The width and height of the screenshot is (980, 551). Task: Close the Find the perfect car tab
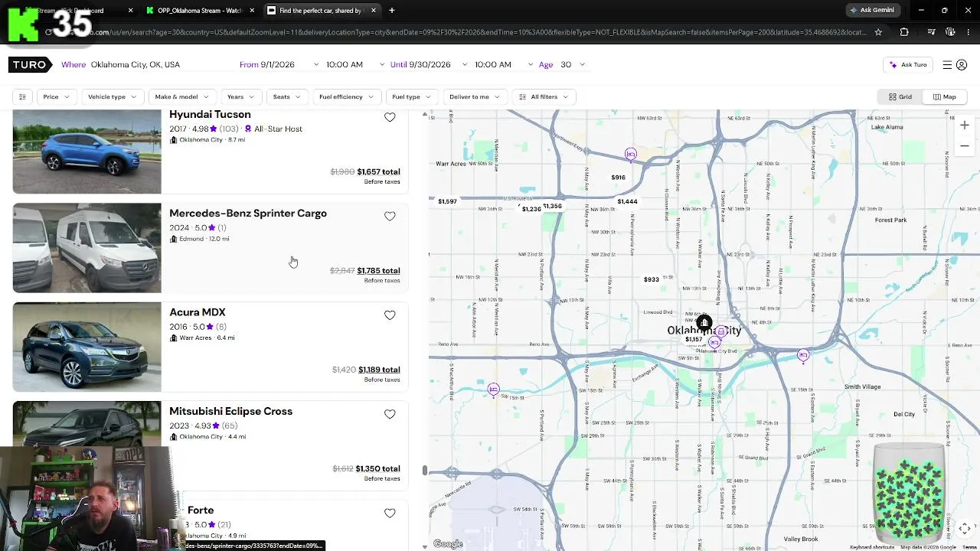click(x=373, y=10)
